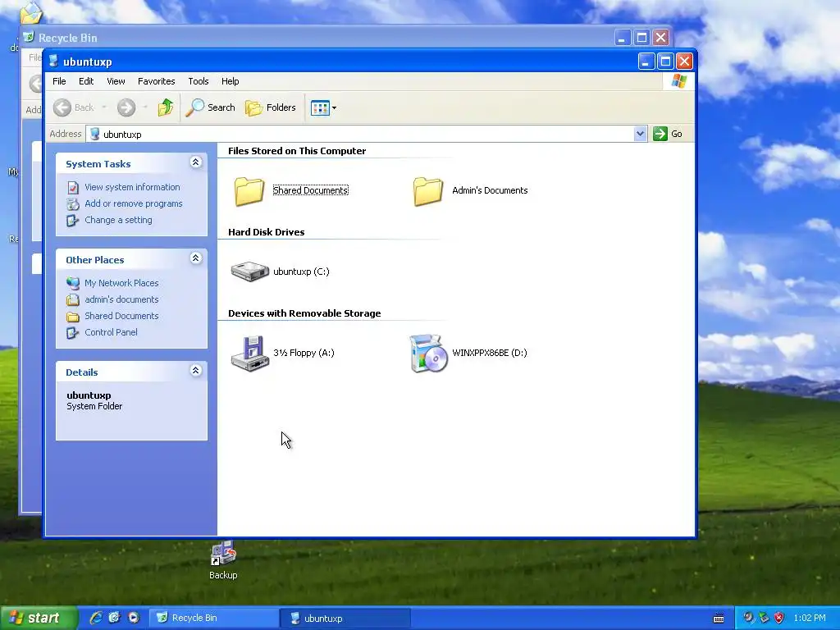Open the File menu
This screenshot has width=840, height=630.
pos(59,81)
